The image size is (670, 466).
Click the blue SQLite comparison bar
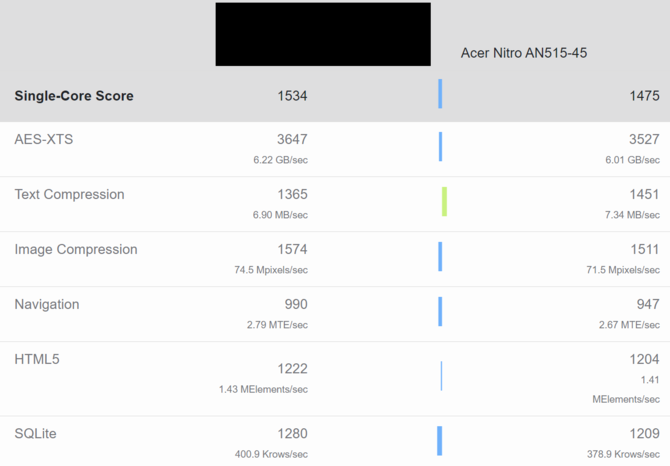(x=440, y=441)
